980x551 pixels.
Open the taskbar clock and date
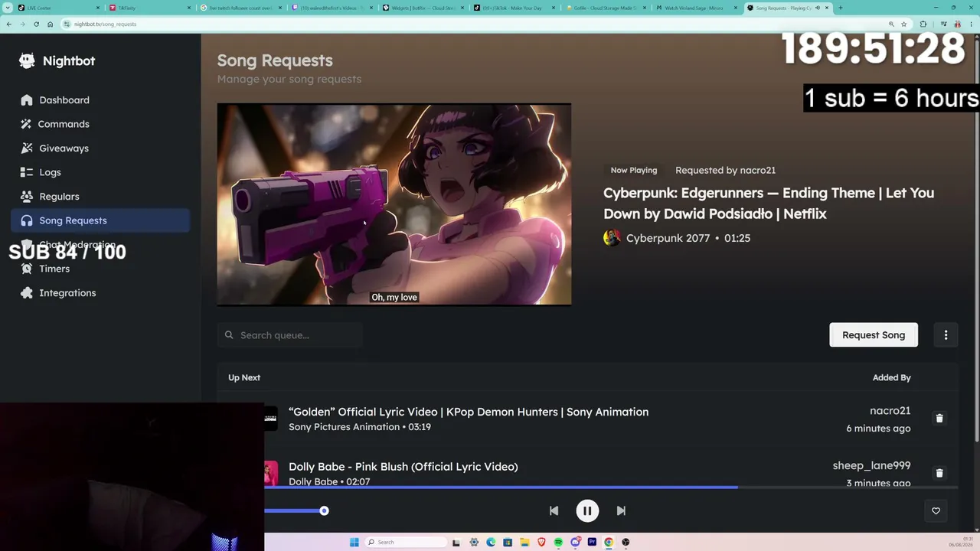click(x=961, y=542)
